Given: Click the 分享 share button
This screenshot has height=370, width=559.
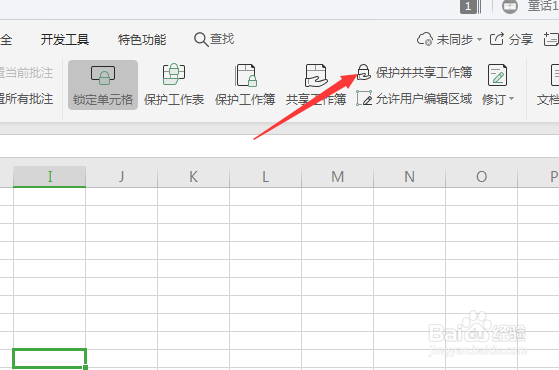Looking at the screenshot, I should 511,39.
